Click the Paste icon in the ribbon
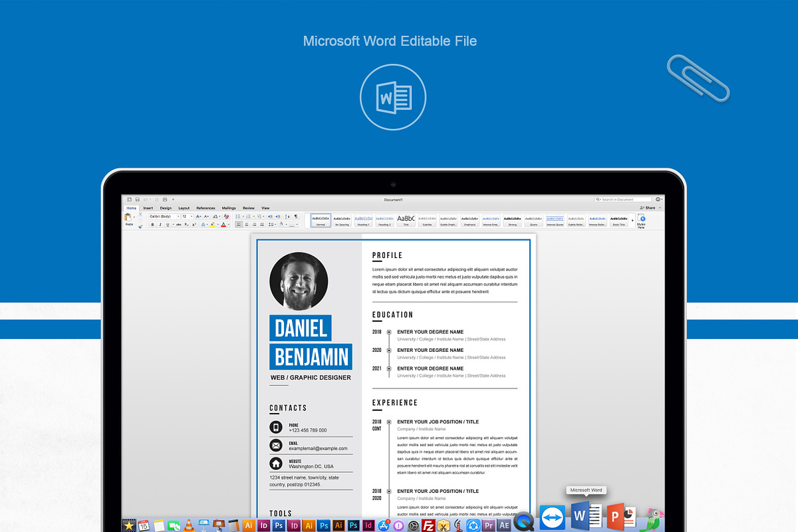Screen dimensions: 798x532 coord(128,217)
